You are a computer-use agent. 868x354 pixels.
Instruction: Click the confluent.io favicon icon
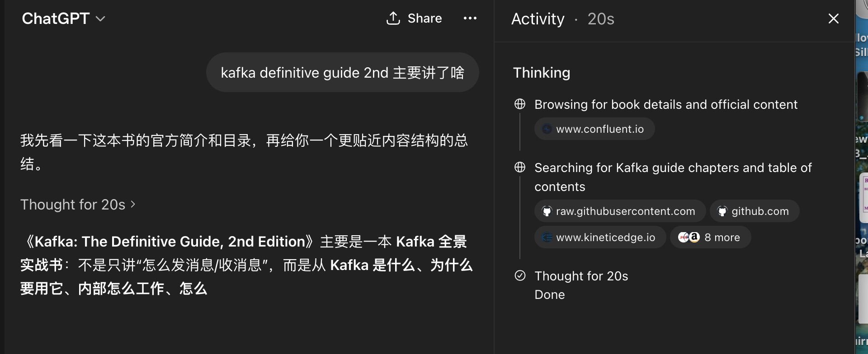click(547, 129)
